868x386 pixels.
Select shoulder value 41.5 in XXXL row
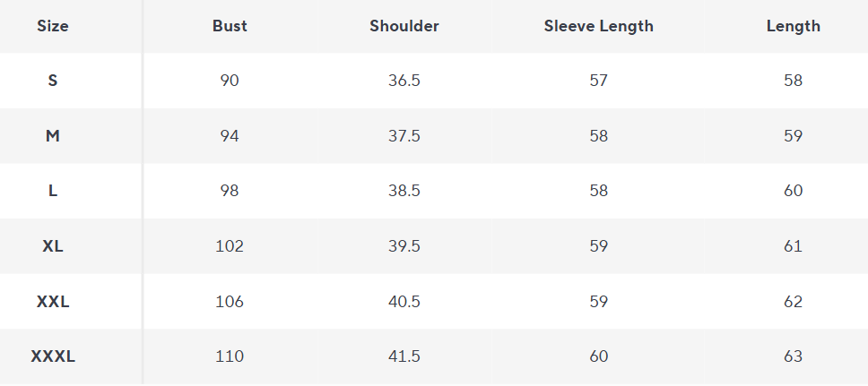click(x=404, y=356)
